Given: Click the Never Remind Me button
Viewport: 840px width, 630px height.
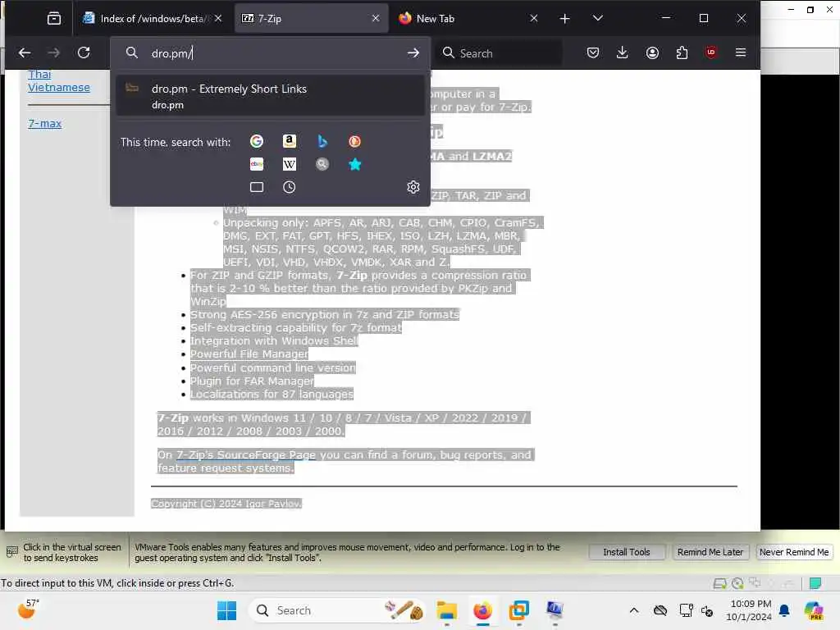Looking at the screenshot, I should tap(794, 552).
